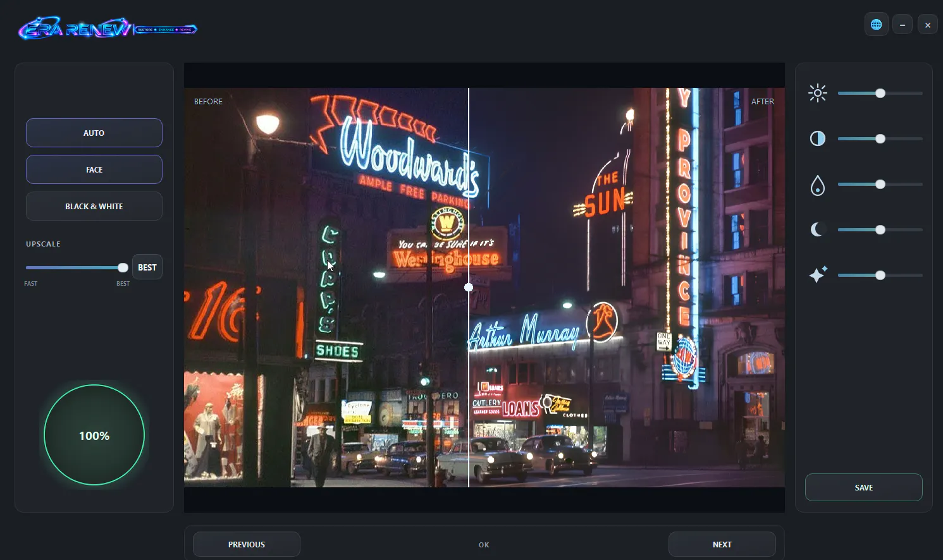The image size is (943, 560).
Task: Go to the NEXT image
Action: click(x=722, y=544)
